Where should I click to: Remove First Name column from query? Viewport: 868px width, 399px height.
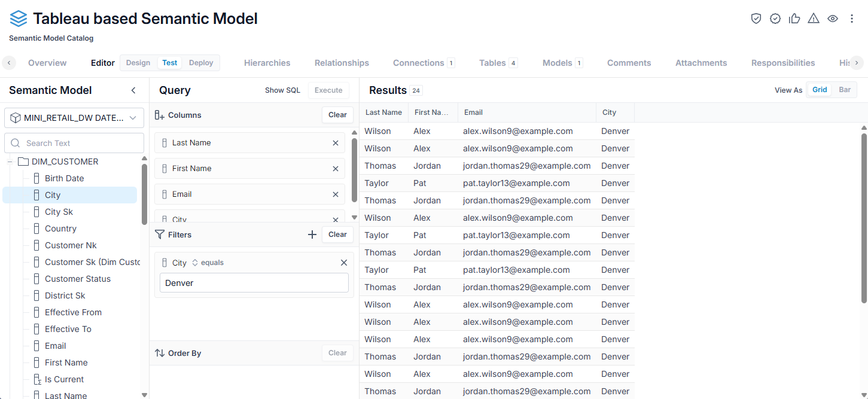[336, 169]
